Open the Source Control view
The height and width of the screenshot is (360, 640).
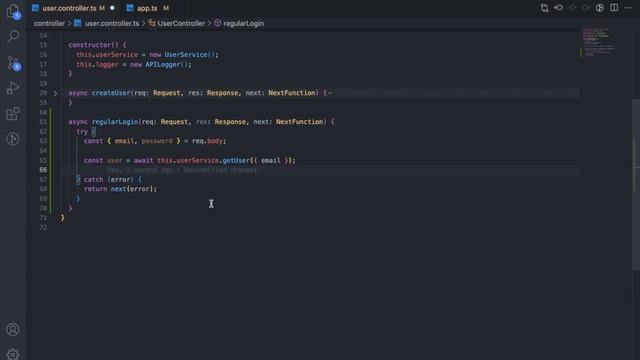13,63
